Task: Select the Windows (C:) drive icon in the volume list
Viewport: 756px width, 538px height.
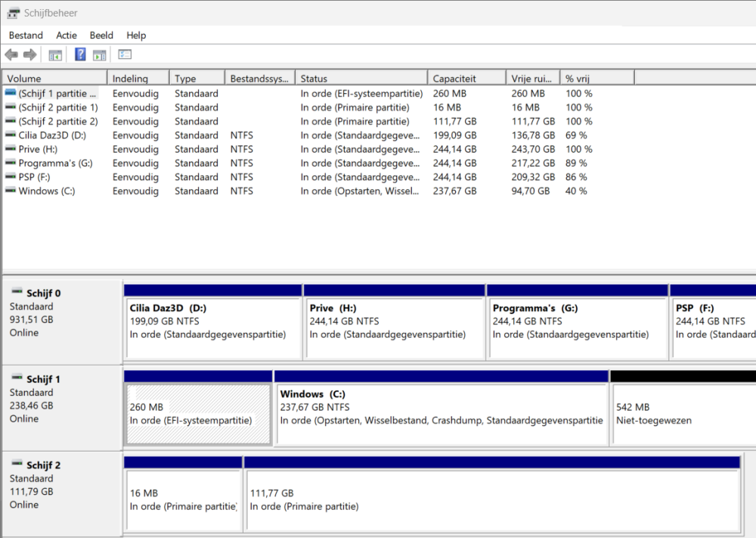Action: coord(10,191)
